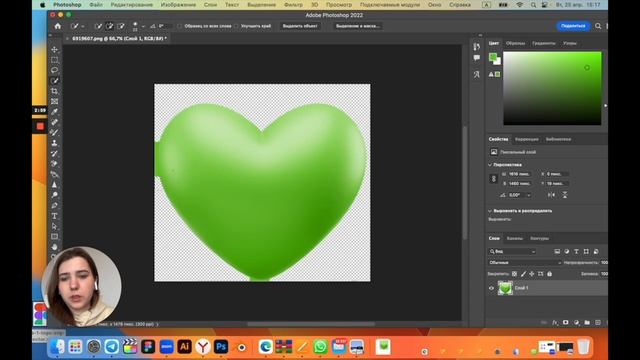
Task: Open layer filter kind dropdown
Action: 512,251
